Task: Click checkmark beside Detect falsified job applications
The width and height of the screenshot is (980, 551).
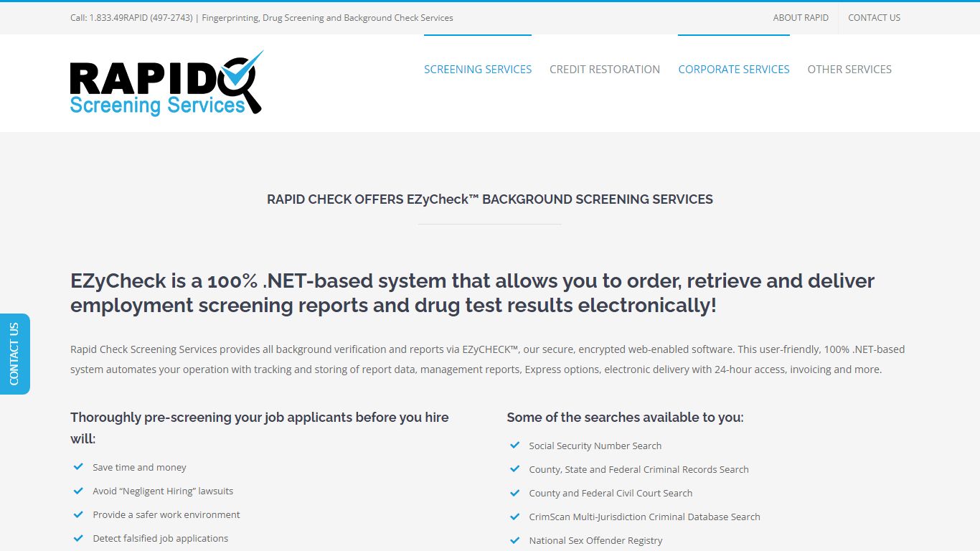Action: click(x=79, y=537)
